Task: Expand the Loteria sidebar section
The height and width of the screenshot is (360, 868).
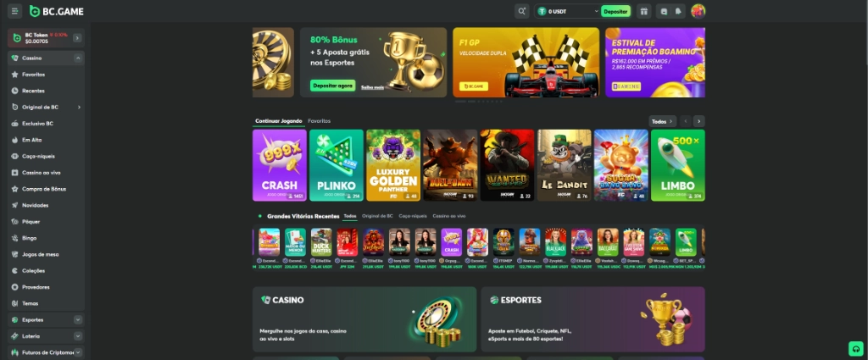Action: point(77,336)
